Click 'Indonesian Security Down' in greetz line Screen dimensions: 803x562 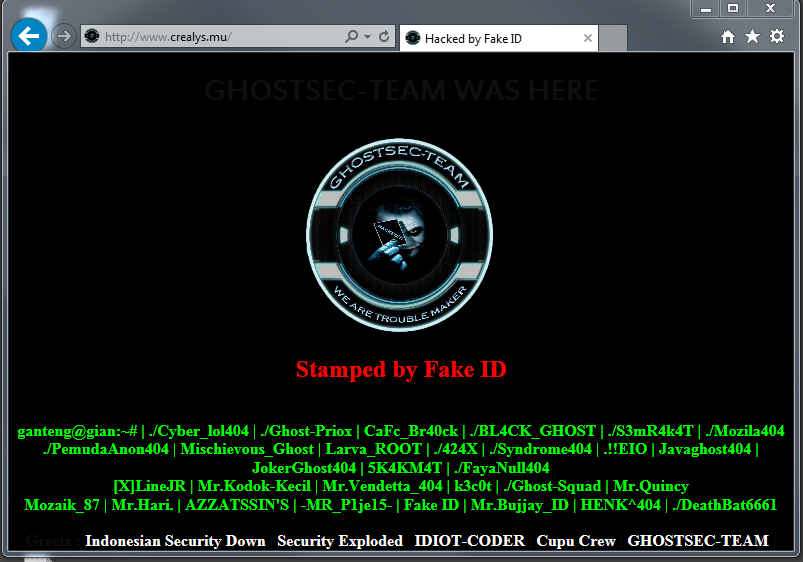pyautogui.click(x=175, y=541)
